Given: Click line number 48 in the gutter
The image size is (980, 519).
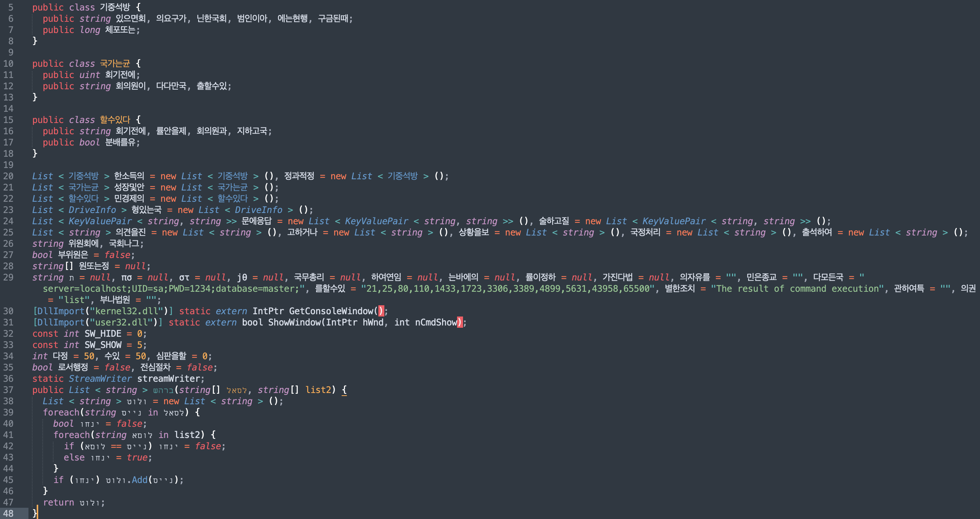Looking at the screenshot, I should (x=8, y=513).
